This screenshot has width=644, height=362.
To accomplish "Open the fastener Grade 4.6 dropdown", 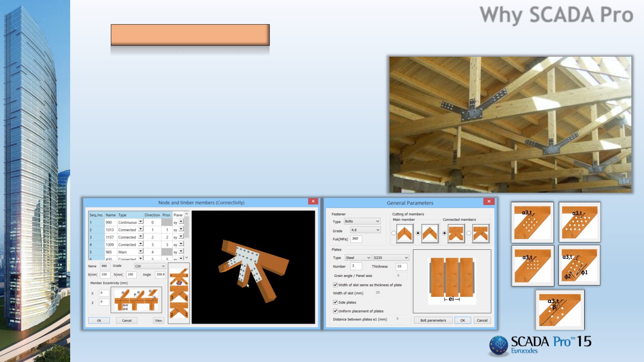I will tap(365, 230).
